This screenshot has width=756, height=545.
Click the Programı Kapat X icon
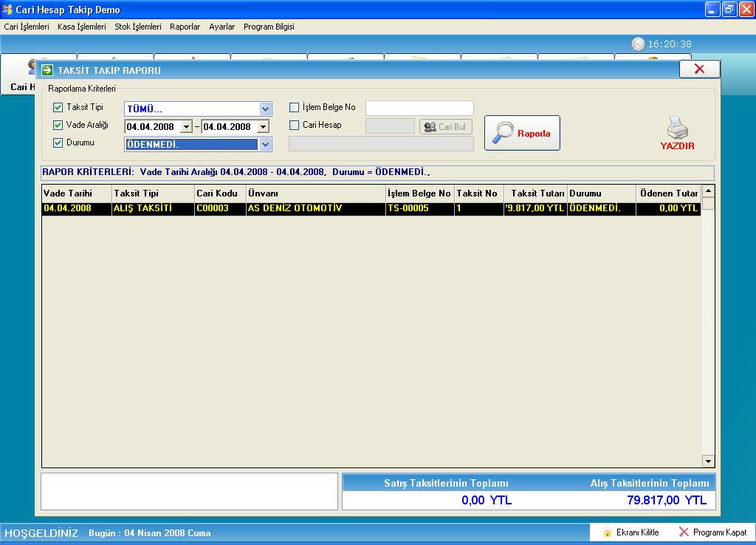[684, 532]
